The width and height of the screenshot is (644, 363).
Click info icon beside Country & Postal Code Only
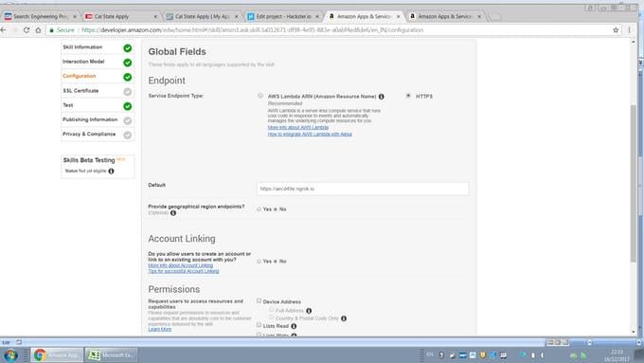coord(344,318)
